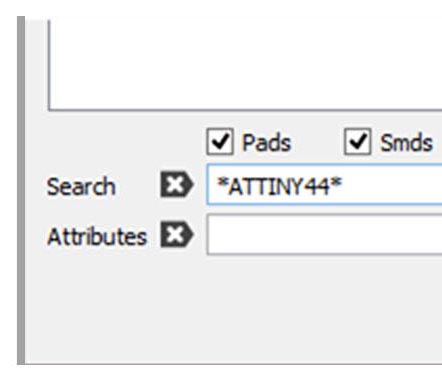Focus the empty Attributes input field

[324, 235]
